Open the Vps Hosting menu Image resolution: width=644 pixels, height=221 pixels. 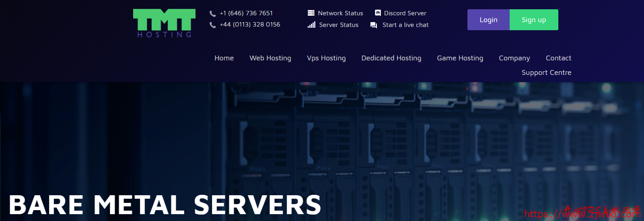(x=326, y=58)
